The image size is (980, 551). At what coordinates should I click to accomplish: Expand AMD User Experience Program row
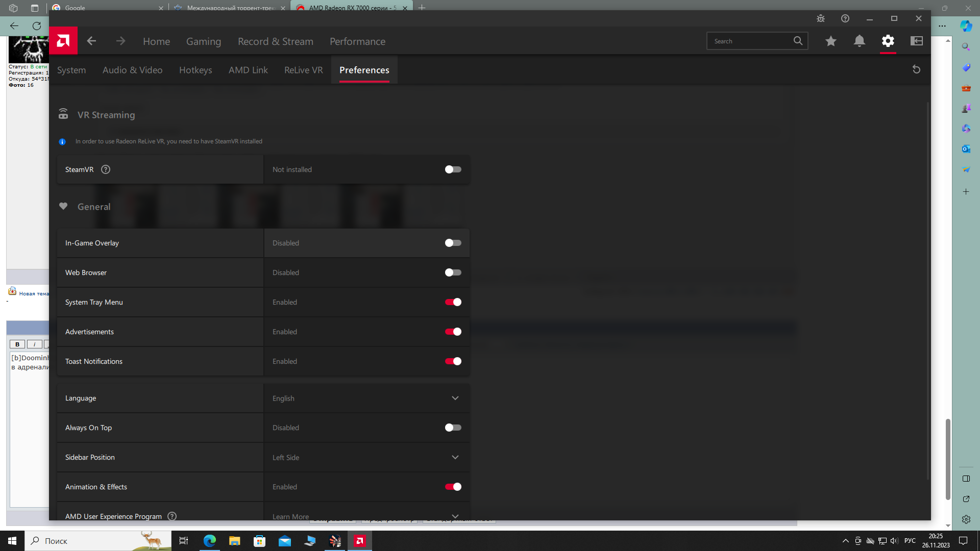[455, 516]
